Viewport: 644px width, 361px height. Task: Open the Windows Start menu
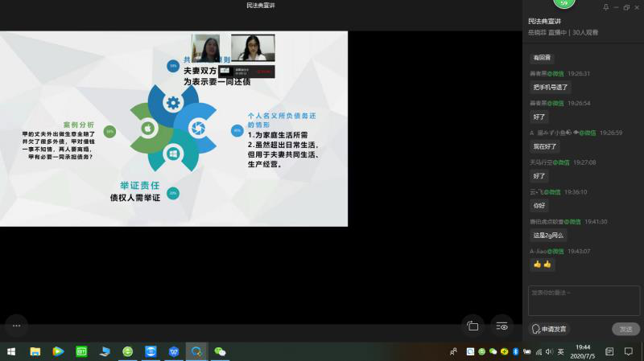tap(11, 351)
